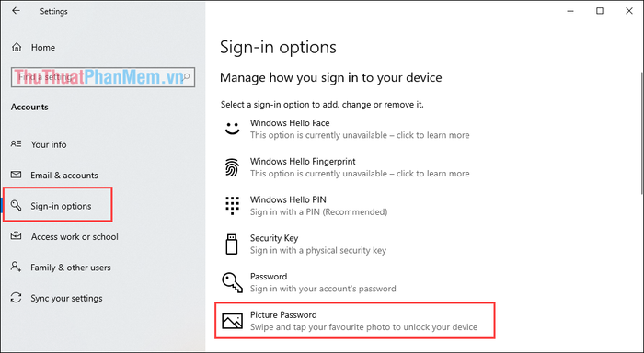
Task: Click the Picture Password image icon
Action: 232,321
